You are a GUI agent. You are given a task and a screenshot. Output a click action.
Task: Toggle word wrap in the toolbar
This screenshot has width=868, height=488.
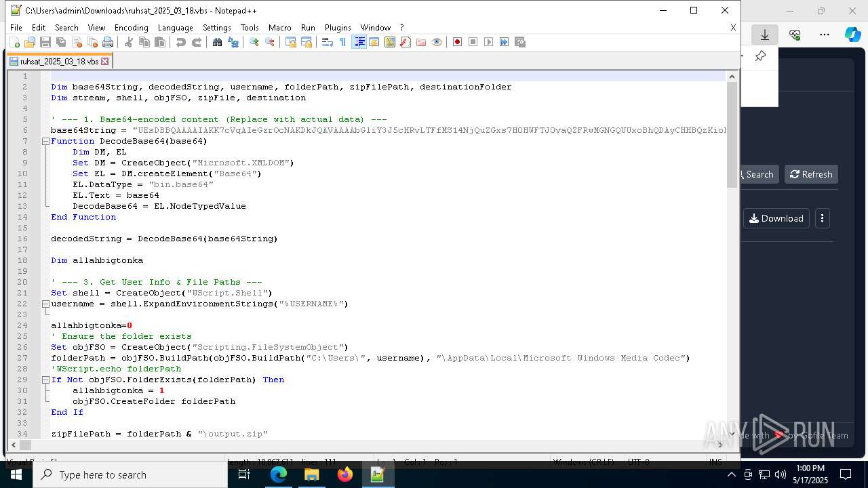click(x=328, y=42)
